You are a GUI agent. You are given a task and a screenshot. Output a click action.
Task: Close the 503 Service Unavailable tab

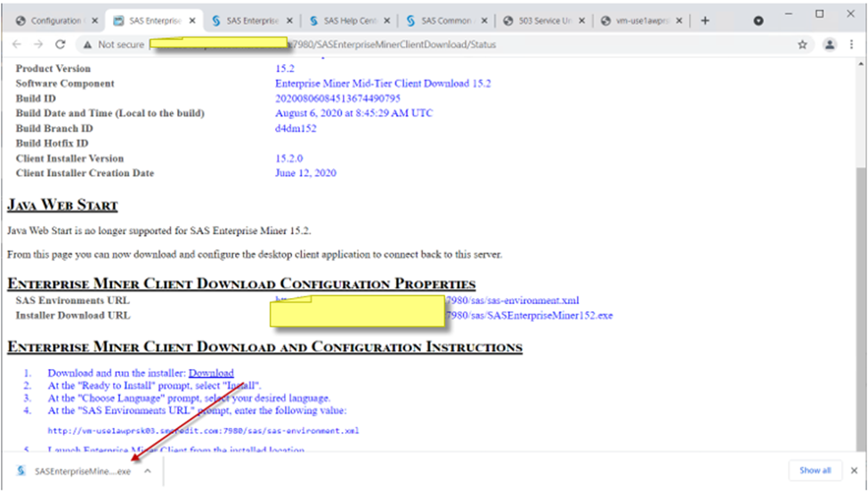coord(582,20)
